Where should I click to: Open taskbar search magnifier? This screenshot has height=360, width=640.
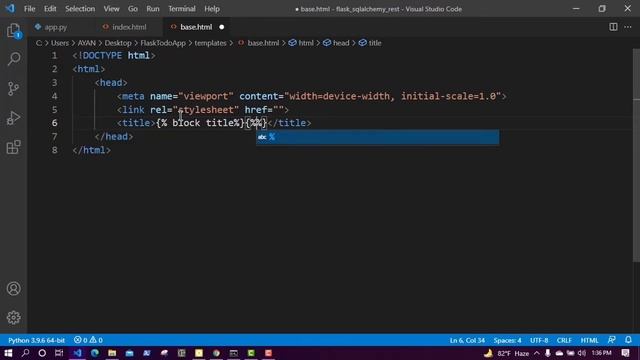pyautogui.click(x=25, y=353)
